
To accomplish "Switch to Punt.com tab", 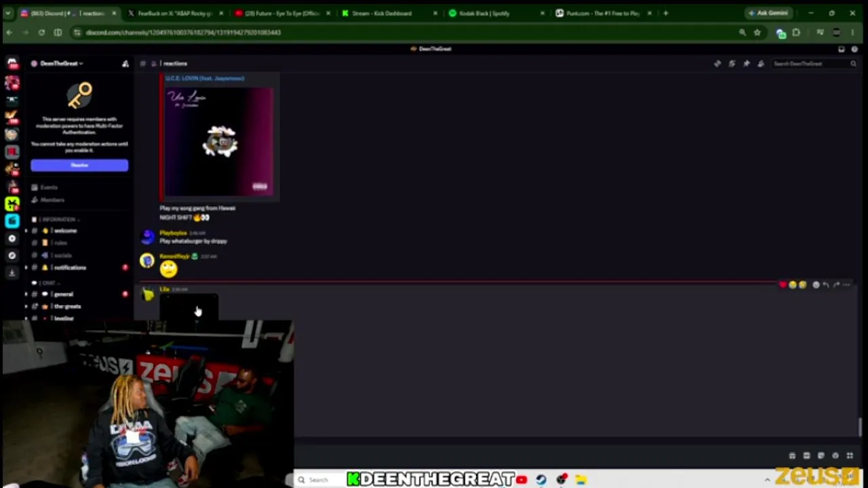I will click(603, 14).
